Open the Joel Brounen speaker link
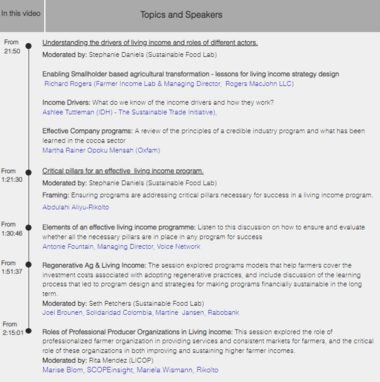The width and height of the screenshot is (380, 382). tap(62, 313)
